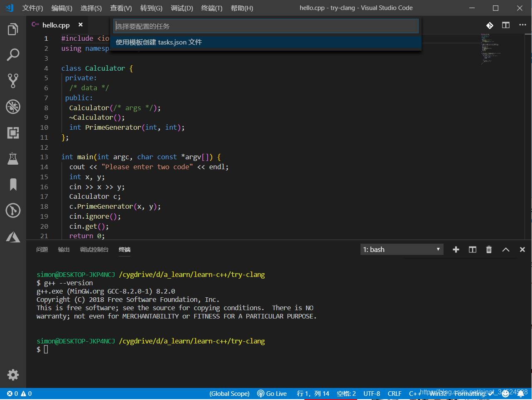
Task: Change language mode via C++ status item
Action: 415,393
